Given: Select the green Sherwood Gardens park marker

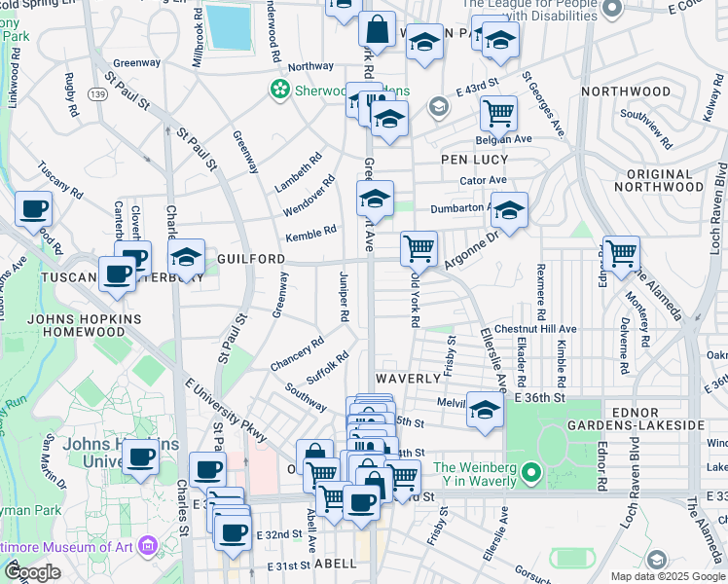Looking at the screenshot, I should 281,91.
